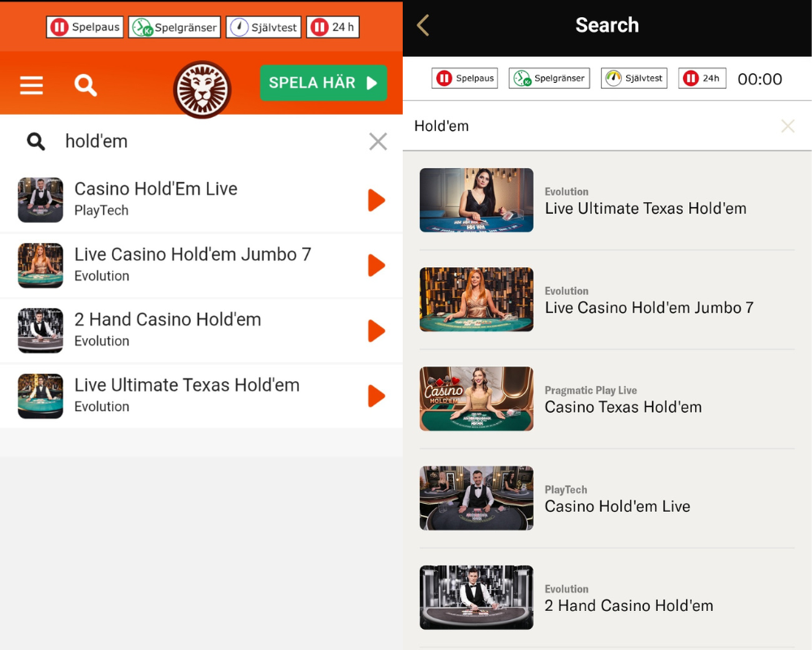Tap the magnifier icon in orange header
The height and width of the screenshot is (650, 812).
tap(85, 84)
